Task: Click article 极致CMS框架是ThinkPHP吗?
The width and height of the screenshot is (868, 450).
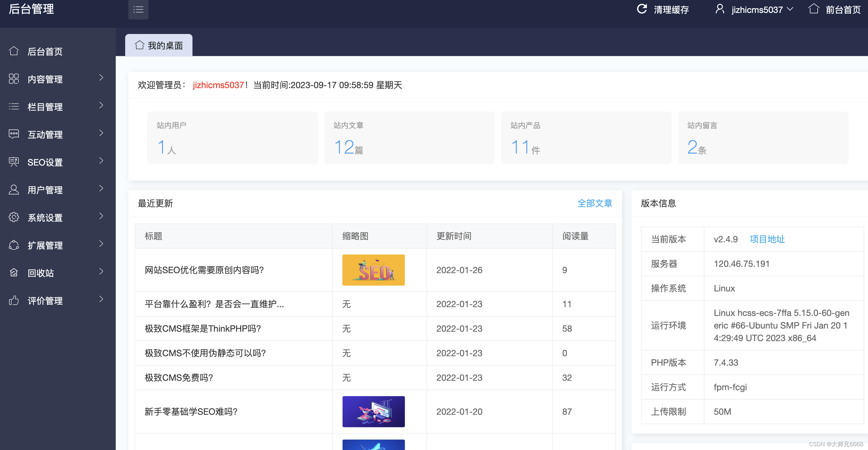Action: pyautogui.click(x=203, y=329)
